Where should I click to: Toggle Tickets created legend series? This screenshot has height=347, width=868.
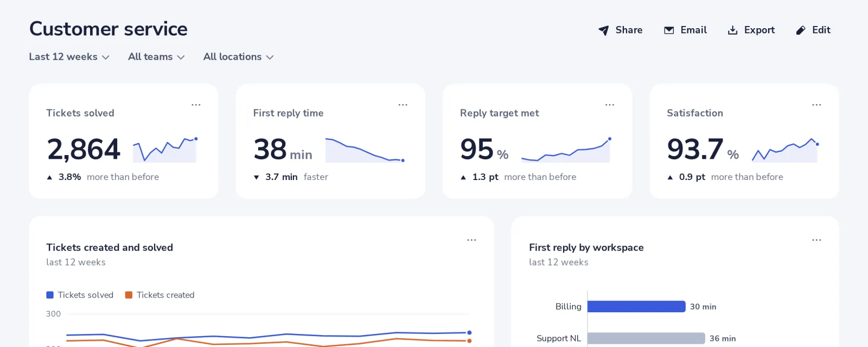(x=159, y=295)
